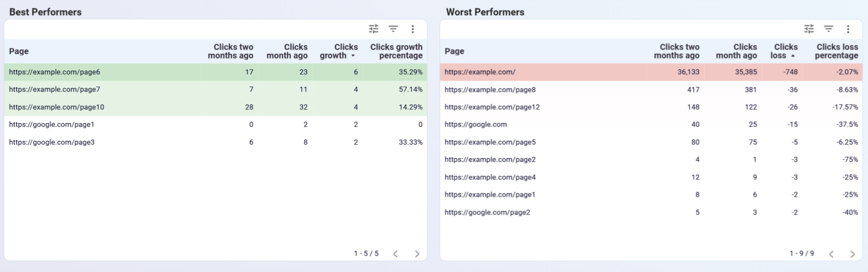Screen dimensions: 868x272
Task: Click the 1 - 5 / 5 pagination text
Action: (x=366, y=253)
